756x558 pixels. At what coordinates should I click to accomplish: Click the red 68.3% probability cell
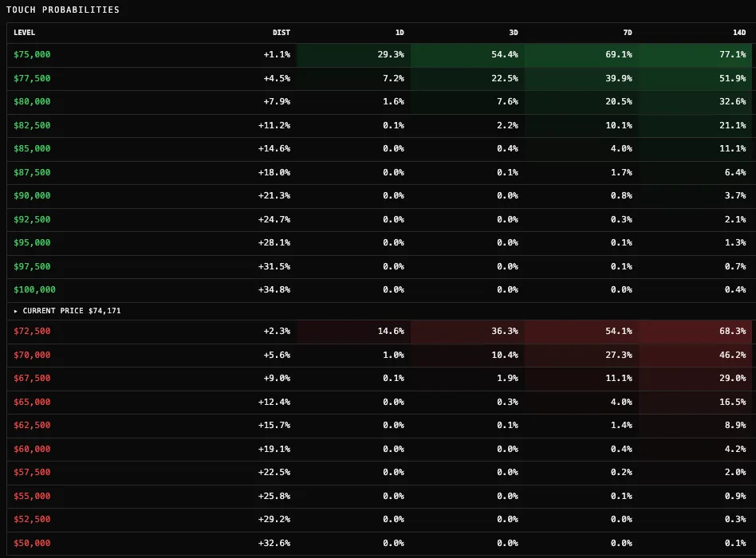coord(733,331)
